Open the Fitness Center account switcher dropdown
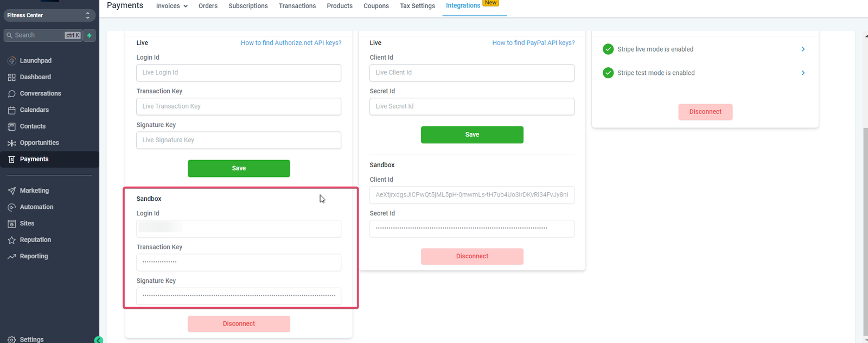 pyautogui.click(x=49, y=15)
